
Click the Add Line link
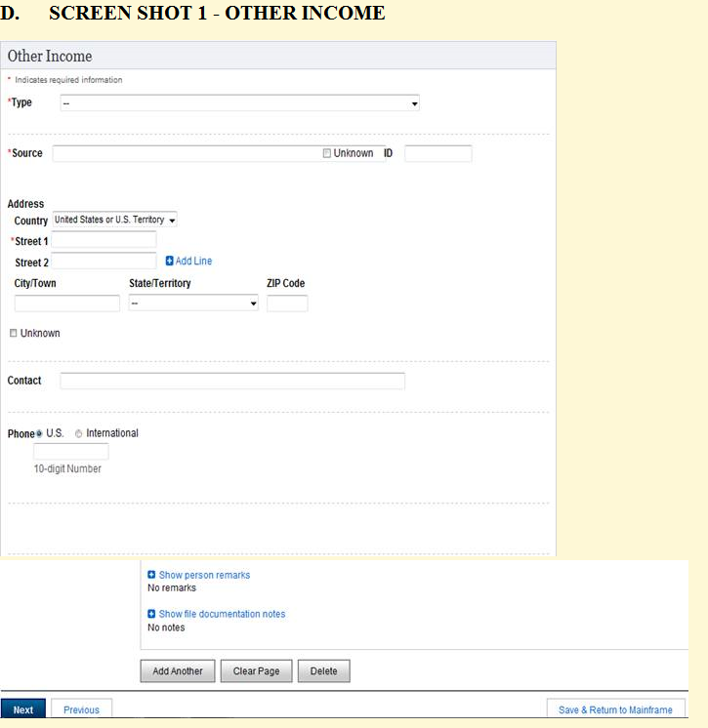(193, 261)
